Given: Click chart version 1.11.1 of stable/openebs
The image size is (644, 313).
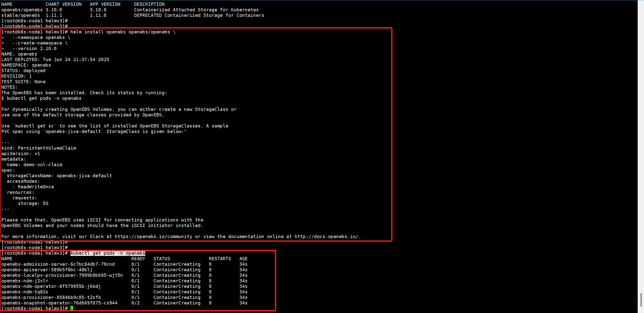Looking at the screenshot, I should coord(54,15).
